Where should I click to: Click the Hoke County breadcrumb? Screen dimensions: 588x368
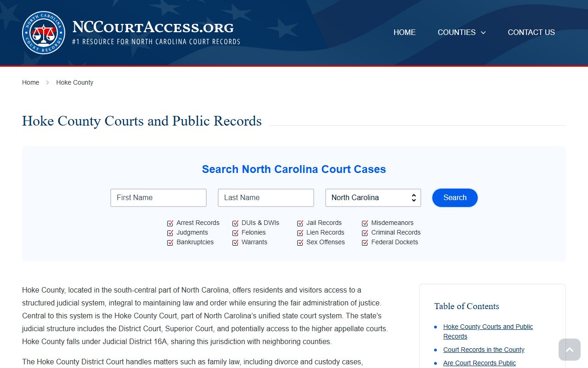(75, 82)
